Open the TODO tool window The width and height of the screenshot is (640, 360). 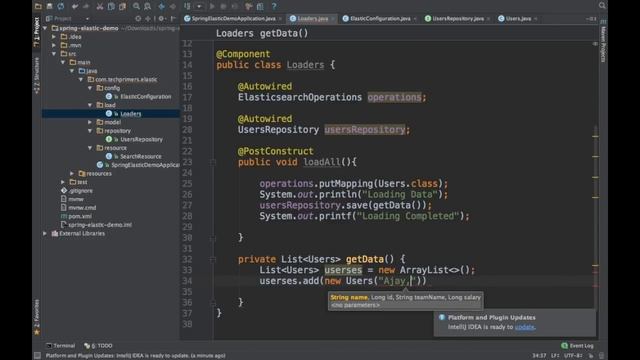98,346
